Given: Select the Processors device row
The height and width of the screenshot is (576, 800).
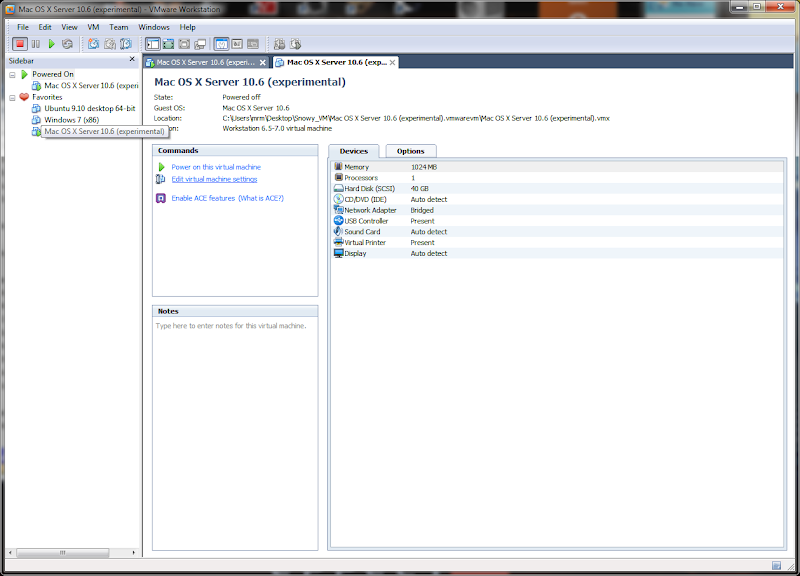Looking at the screenshot, I should (558, 178).
